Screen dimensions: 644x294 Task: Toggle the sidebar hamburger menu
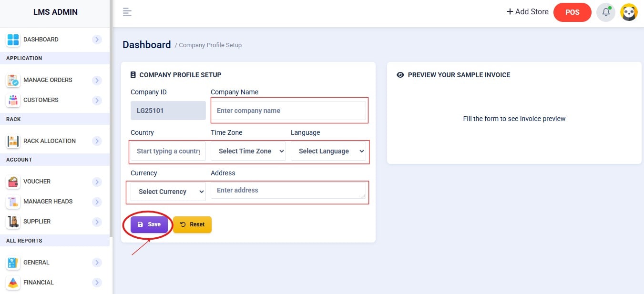tap(127, 12)
